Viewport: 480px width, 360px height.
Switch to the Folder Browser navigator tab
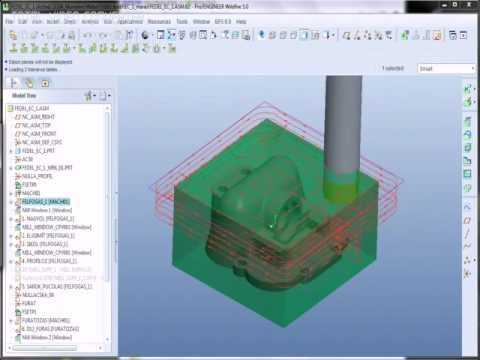(x=29, y=83)
